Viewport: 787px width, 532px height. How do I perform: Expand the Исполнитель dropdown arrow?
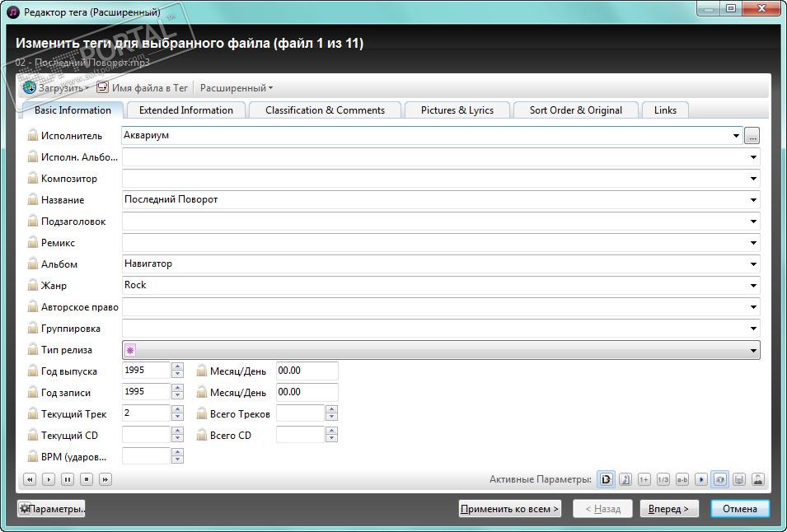point(736,135)
